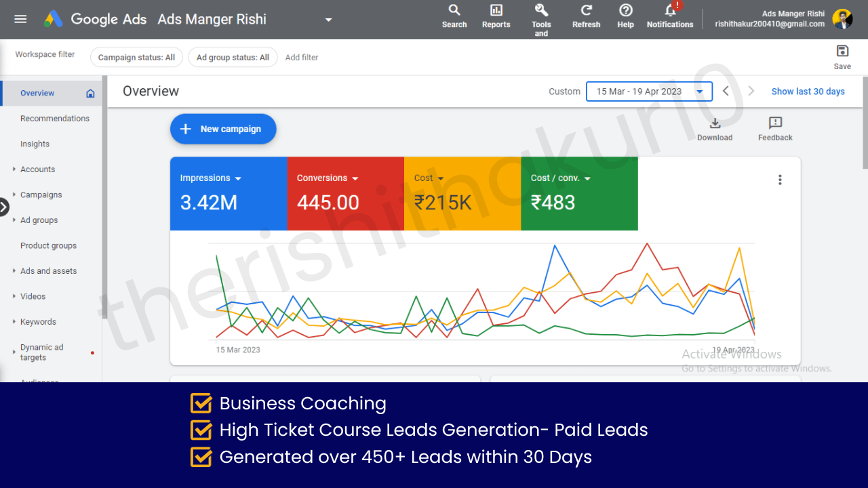Click the Feedback icon
868x488 pixels.
(x=775, y=123)
